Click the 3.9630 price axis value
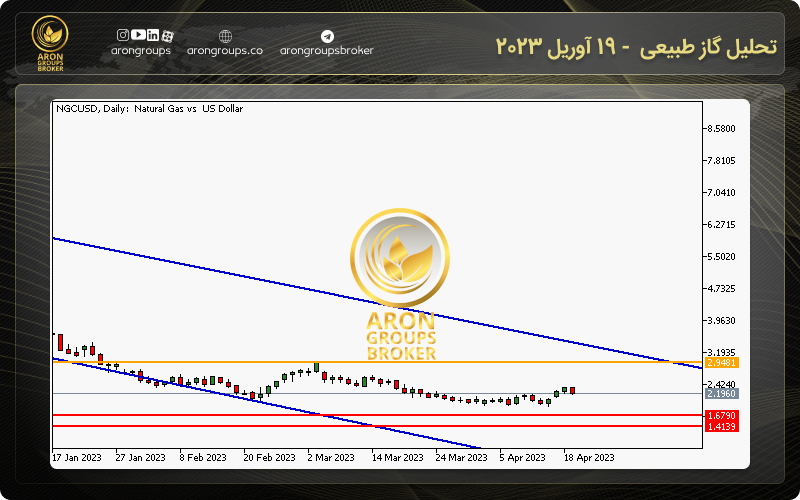Image resolution: width=800 pixels, height=500 pixels. (721, 320)
